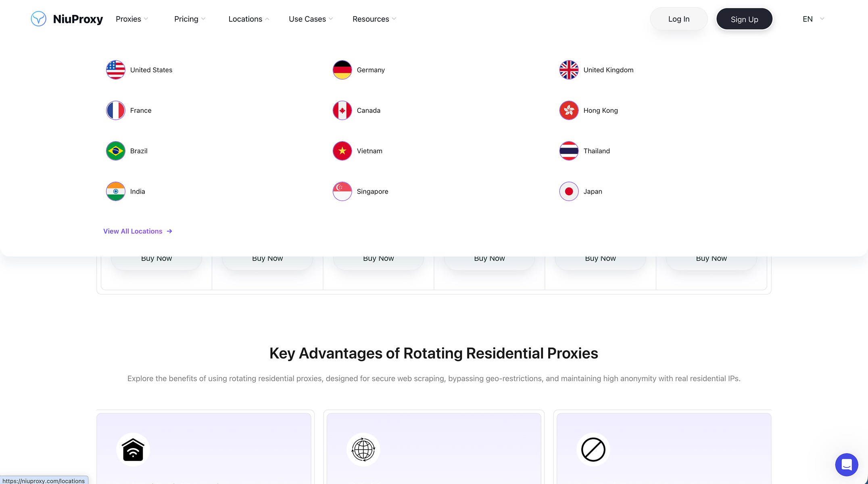Collapse the Locations menu
Screen dimensions: 868x484
tap(249, 19)
